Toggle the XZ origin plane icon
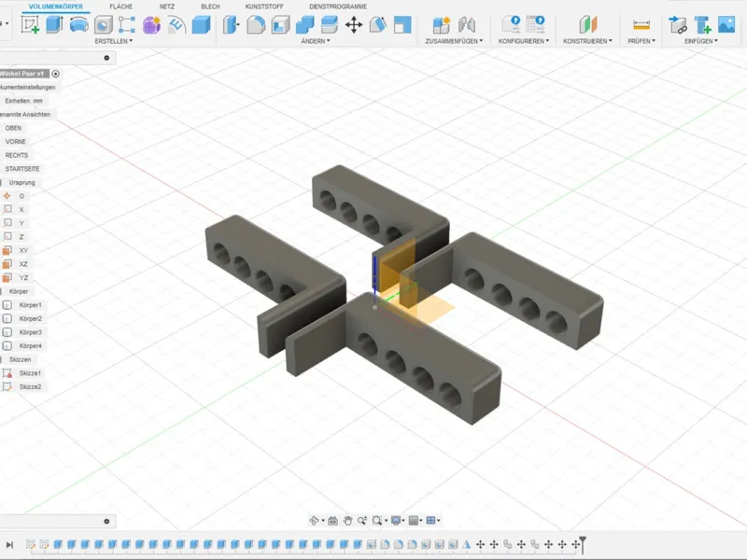Viewport: 747px width, 560px height. click(x=7, y=264)
